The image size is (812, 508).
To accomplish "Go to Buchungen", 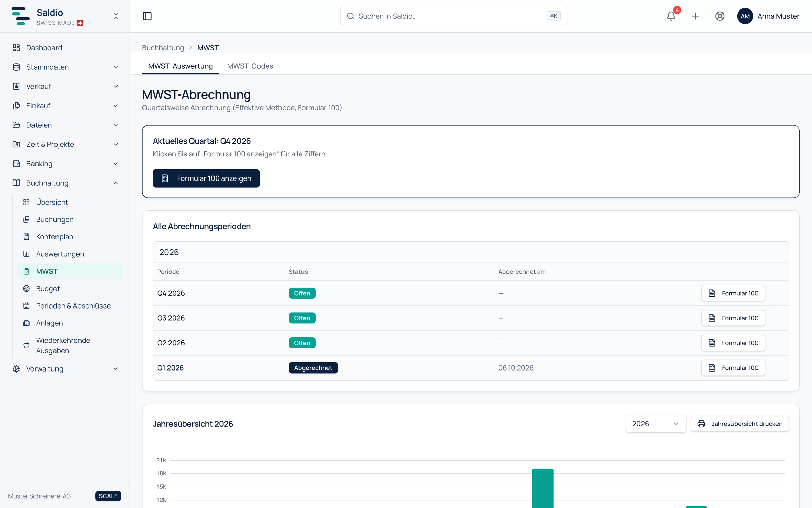I will click(x=70, y=219).
